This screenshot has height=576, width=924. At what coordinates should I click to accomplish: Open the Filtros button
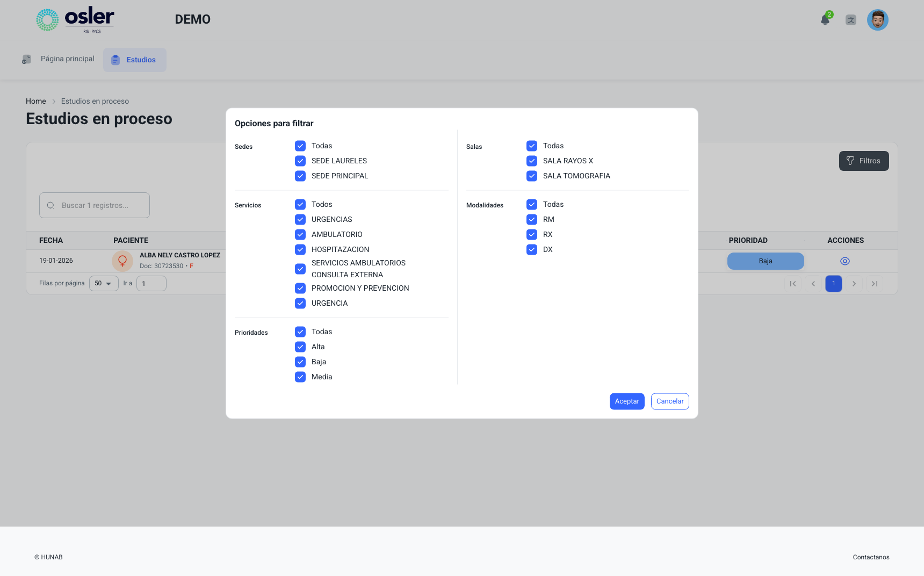click(864, 161)
